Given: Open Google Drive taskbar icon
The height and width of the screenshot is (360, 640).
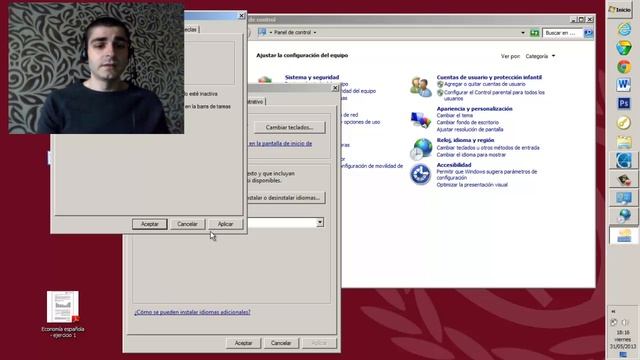Looking at the screenshot, I should 624,48.
